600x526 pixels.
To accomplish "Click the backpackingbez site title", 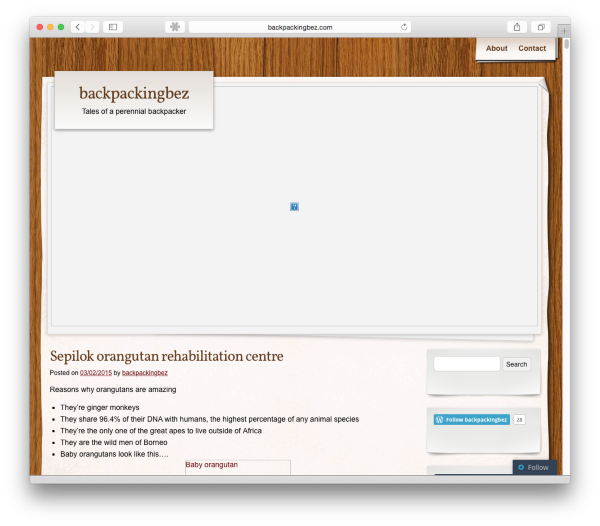I will pos(134,93).
